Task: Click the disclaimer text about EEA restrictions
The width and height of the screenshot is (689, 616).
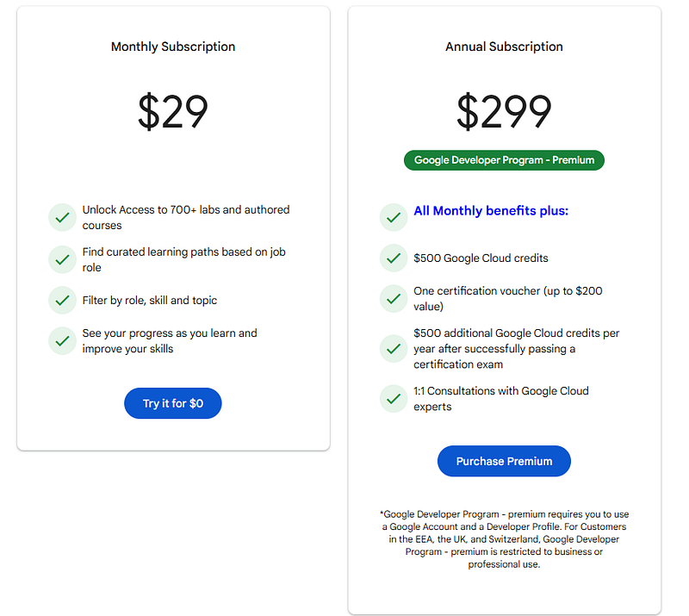Action: point(504,536)
